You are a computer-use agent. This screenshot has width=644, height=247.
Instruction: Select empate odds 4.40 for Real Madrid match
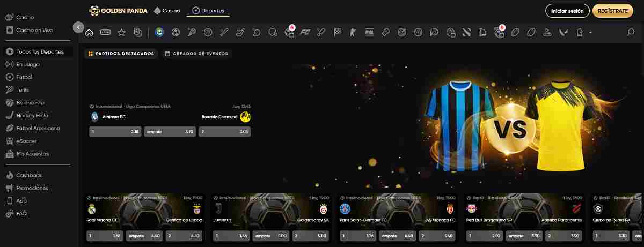(144, 236)
